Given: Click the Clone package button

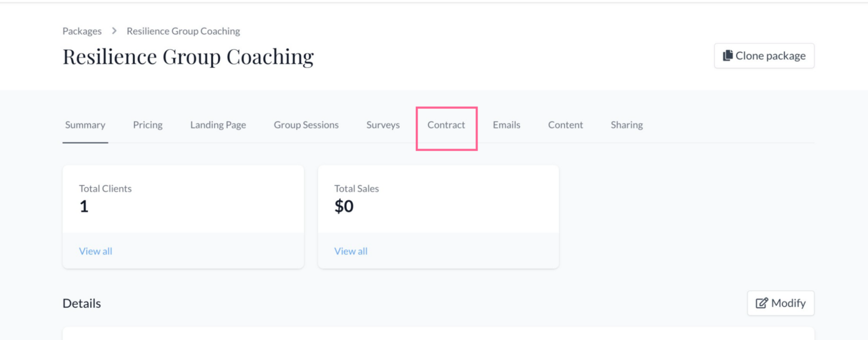Looking at the screenshot, I should click(764, 55).
